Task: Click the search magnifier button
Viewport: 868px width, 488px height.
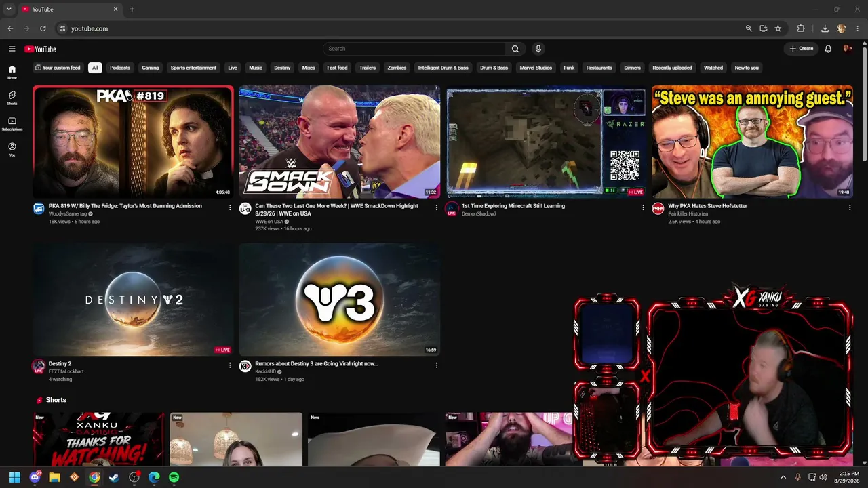Action: click(x=515, y=49)
